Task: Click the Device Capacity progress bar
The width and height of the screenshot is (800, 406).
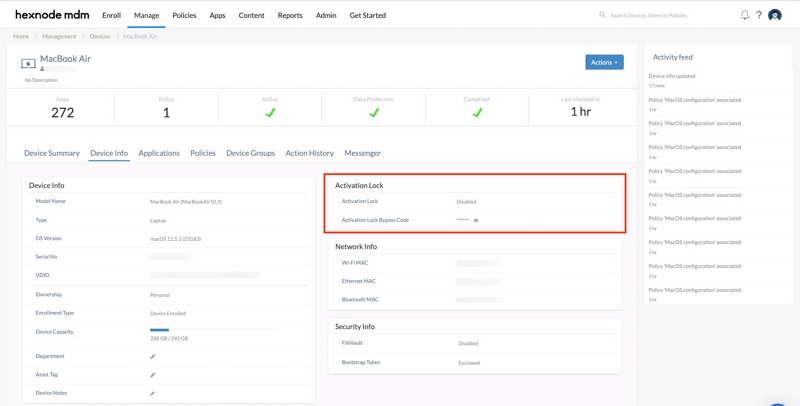Action: tap(212, 330)
